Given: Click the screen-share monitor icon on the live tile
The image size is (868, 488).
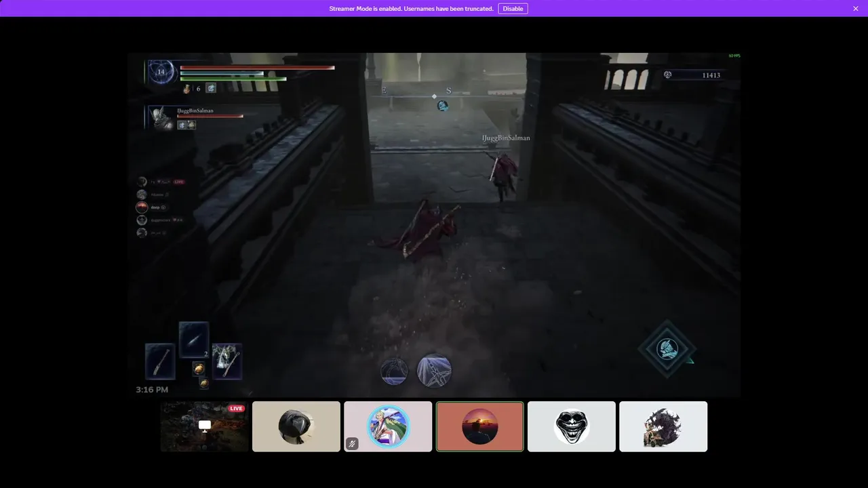Looking at the screenshot, I should click(205, 426).
